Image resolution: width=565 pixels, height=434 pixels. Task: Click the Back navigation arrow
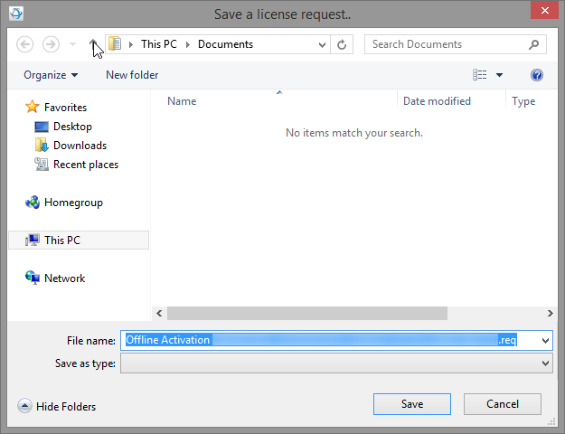(25, 44)
